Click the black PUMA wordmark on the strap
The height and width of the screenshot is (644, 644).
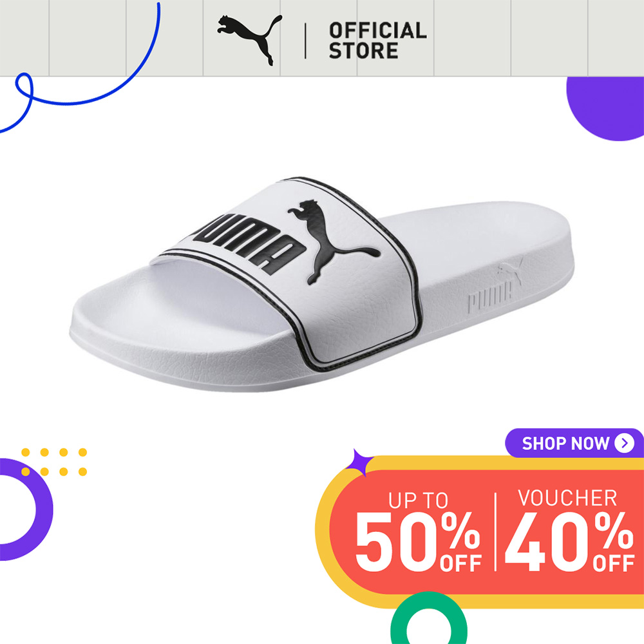coord(249,242)
